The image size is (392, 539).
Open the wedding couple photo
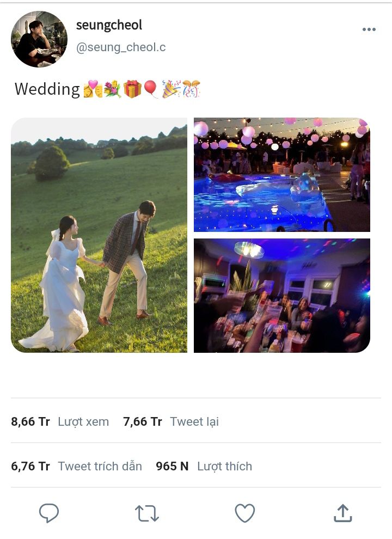[99, 235]
